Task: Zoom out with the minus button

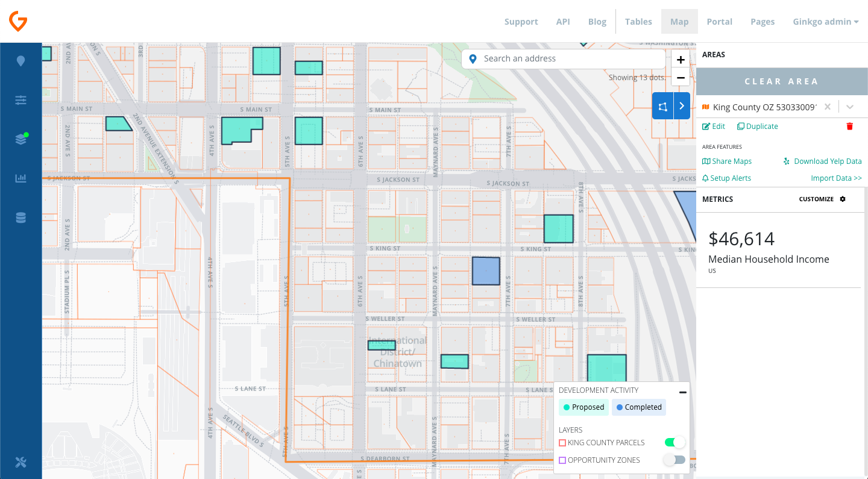Action: coord(681,78)
